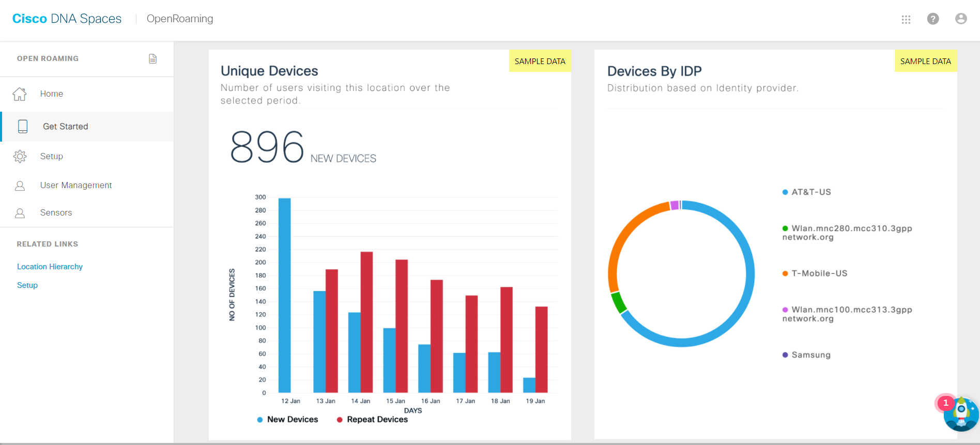Click the 18 Jan red Repeat Devices bar
Screen dimensions: 980x445
click(507, 340)
